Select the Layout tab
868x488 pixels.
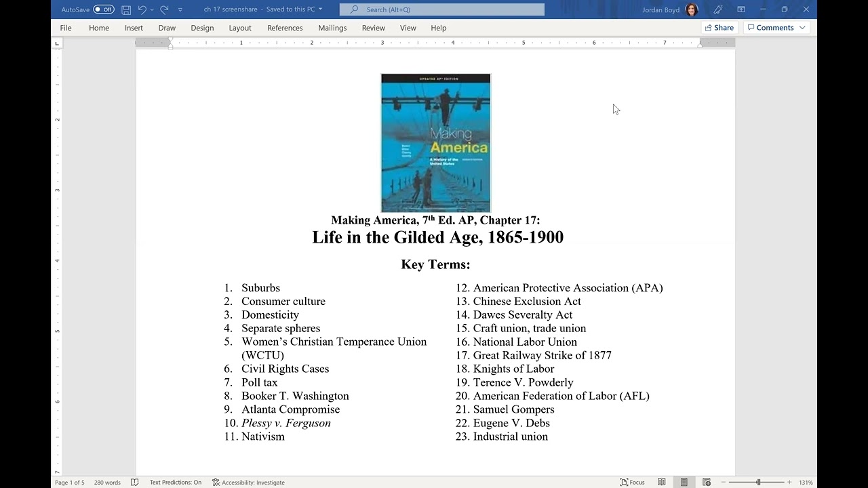(x=240, y=28)
